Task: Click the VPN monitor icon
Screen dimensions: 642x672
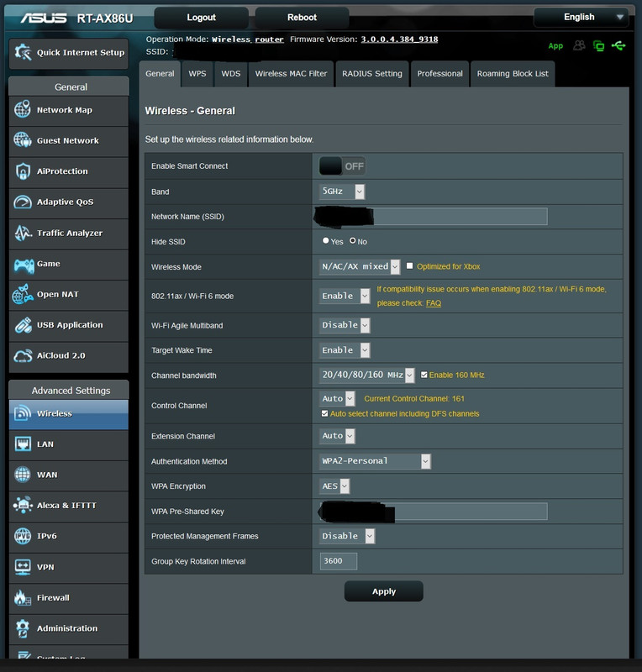Action: click(x=23, y=567)
